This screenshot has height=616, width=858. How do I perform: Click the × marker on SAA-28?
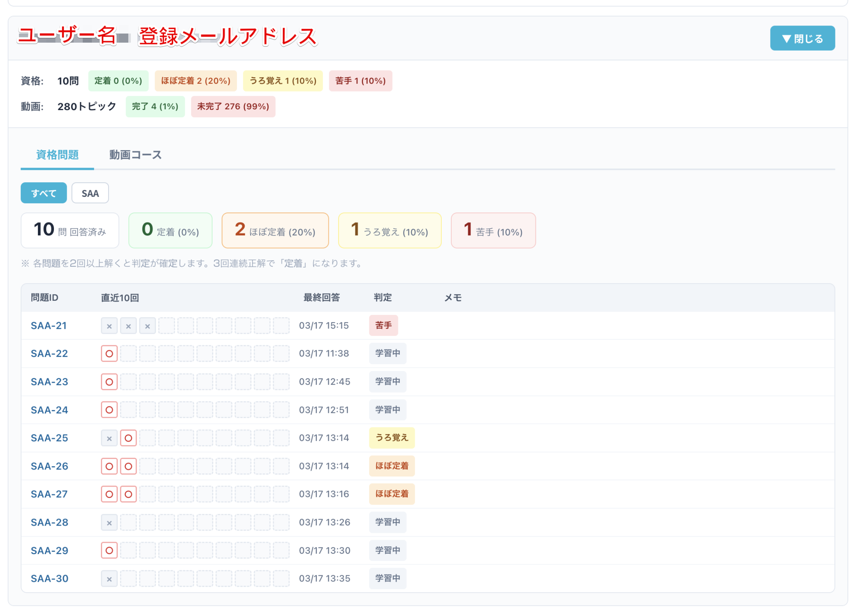(109, 522)
